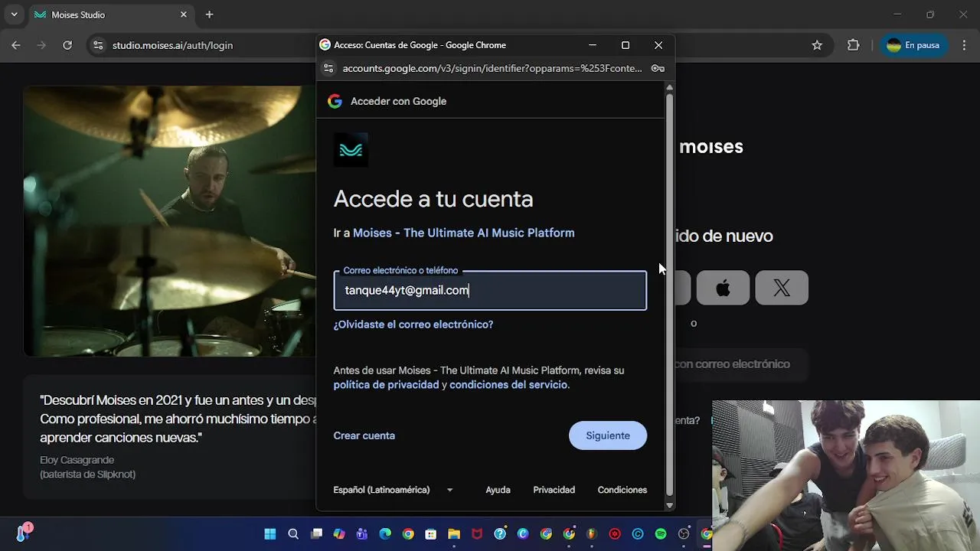Open Copilot from the taskbar

pyautogui.click(x=339, y=534)
